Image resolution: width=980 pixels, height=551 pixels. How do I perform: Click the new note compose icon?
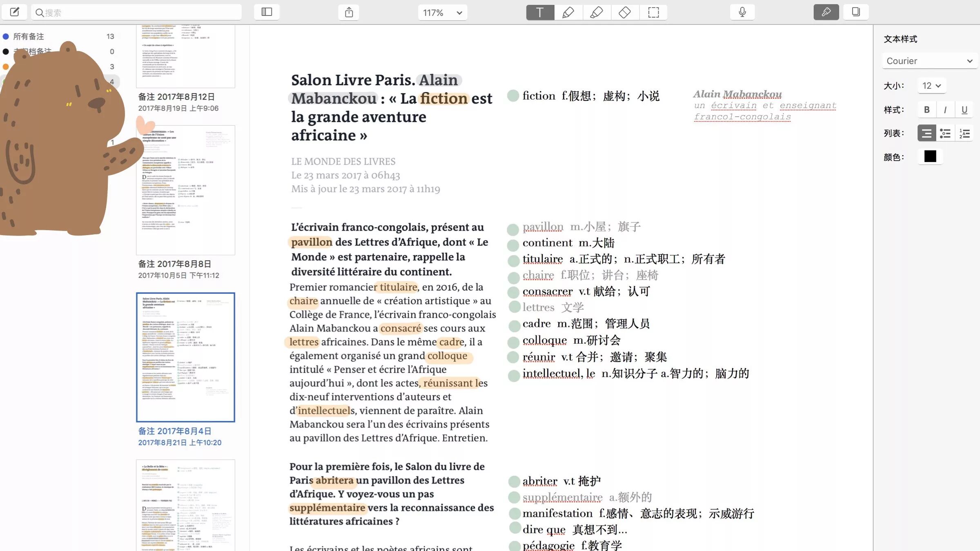click(x=15, y=12)
